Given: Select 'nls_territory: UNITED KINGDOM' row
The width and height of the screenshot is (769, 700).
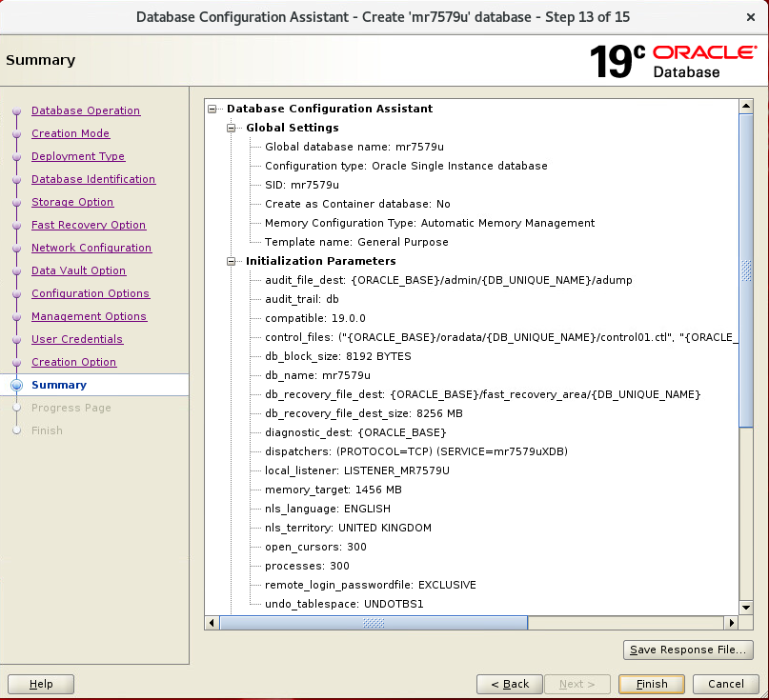Looking at the screenshot, I should click(x=348, y=529).
